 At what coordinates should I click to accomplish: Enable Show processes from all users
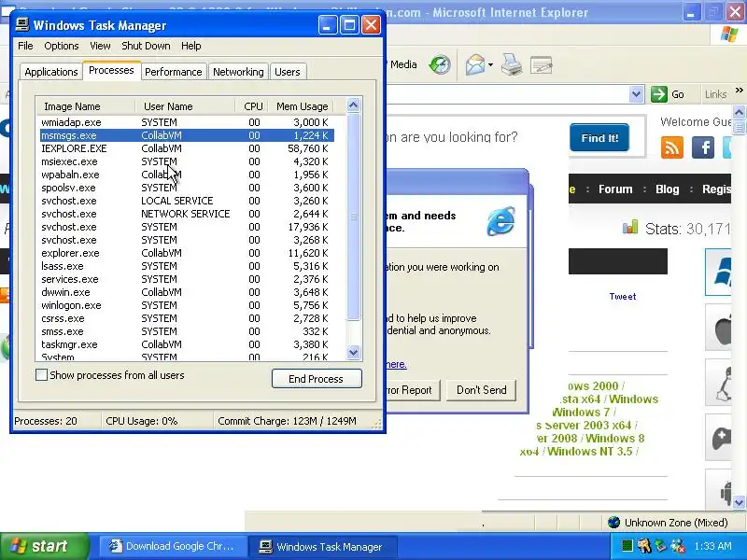point(41,375)
